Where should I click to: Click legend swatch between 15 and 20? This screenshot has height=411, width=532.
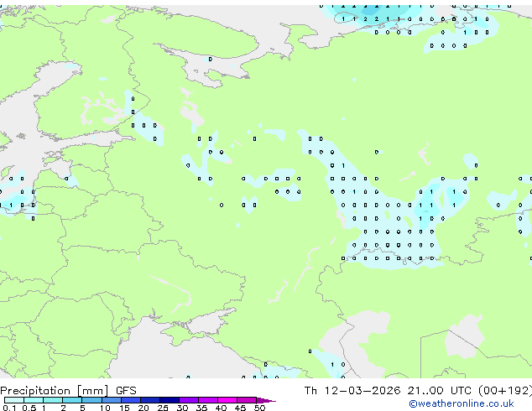[x=131, y=400]
